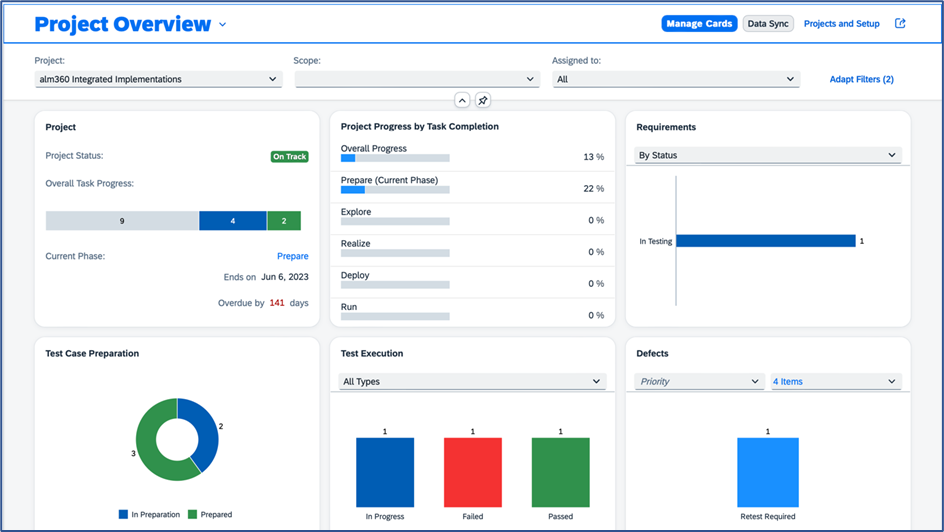
Task: Open Adapt Filters (2) link
Action: coord(861,79)
